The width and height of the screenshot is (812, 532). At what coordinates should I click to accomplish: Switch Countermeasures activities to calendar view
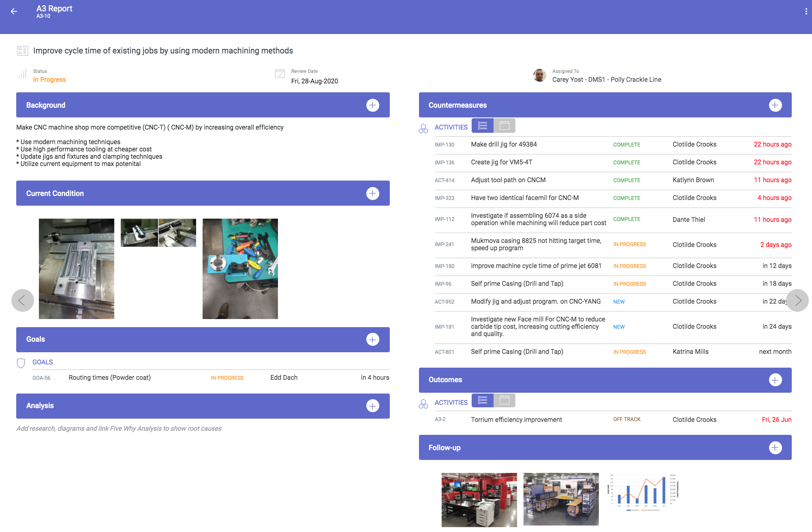tap(504, 126)
